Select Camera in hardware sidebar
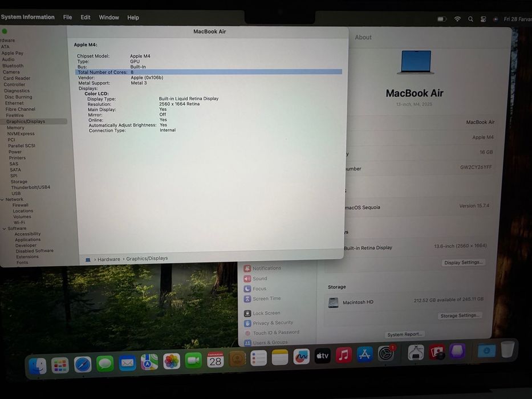Image resolution: width=532 pixels, height=399 pixels. pyautogui.click(x=11, y=72)
